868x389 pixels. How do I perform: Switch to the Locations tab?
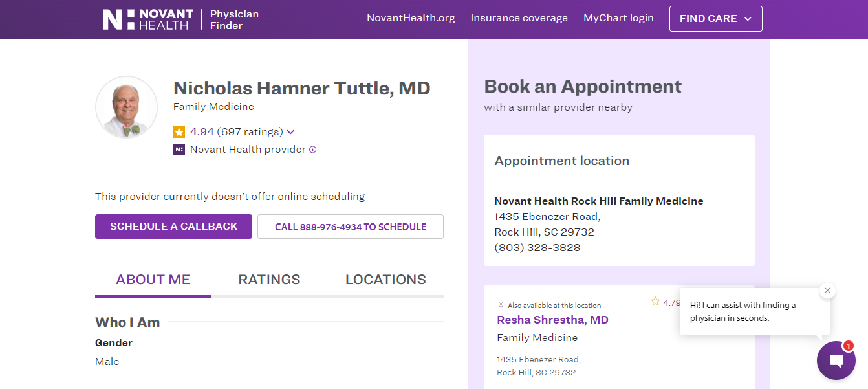[385, 280]
